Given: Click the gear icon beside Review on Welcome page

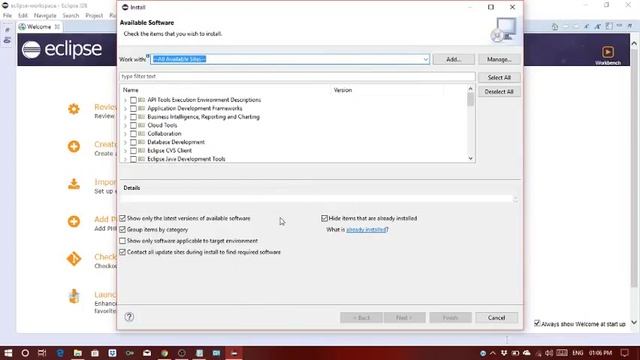Looking at the screenshot, I should click(x=74, y=109).
